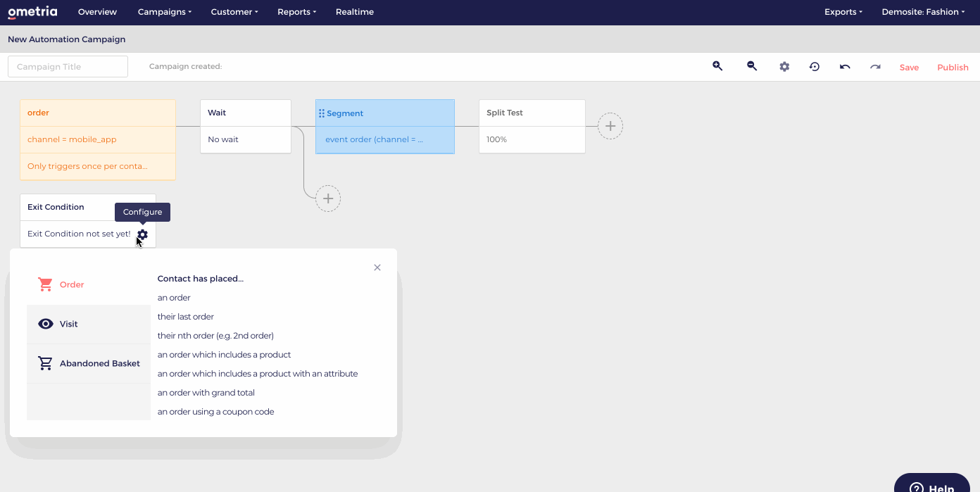Open the Campaigns dropdown menu
The height and width of the screenshot is (492, 980).
pos(165,12)
